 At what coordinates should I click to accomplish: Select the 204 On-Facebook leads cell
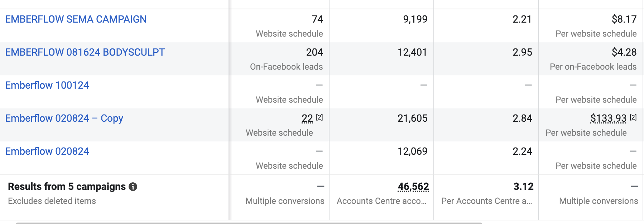pos(279,59)
